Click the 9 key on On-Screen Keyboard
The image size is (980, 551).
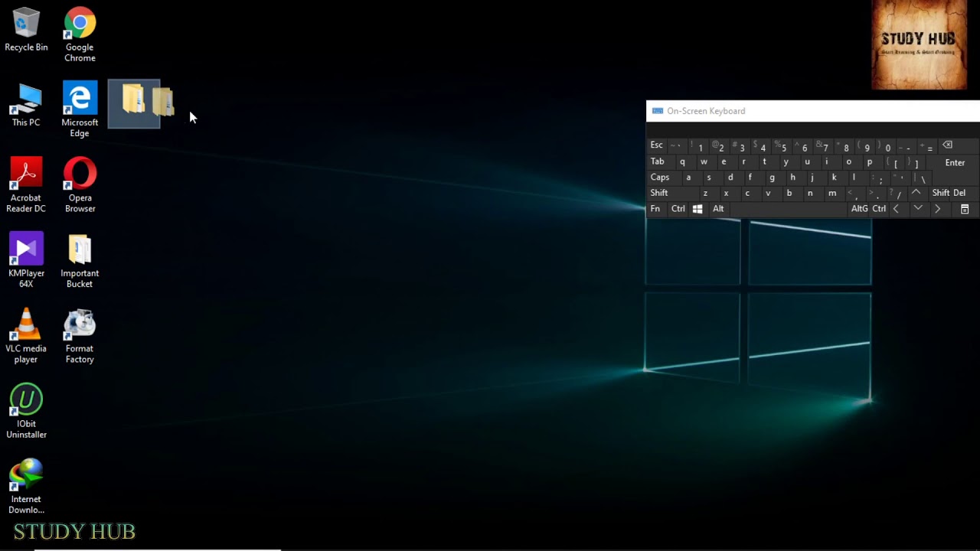(864, 145)
